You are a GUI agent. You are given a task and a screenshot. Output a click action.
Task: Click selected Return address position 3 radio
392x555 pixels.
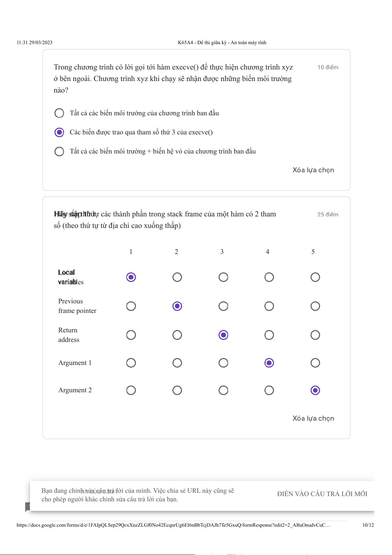pyautogui.click(x=223, y=335)
